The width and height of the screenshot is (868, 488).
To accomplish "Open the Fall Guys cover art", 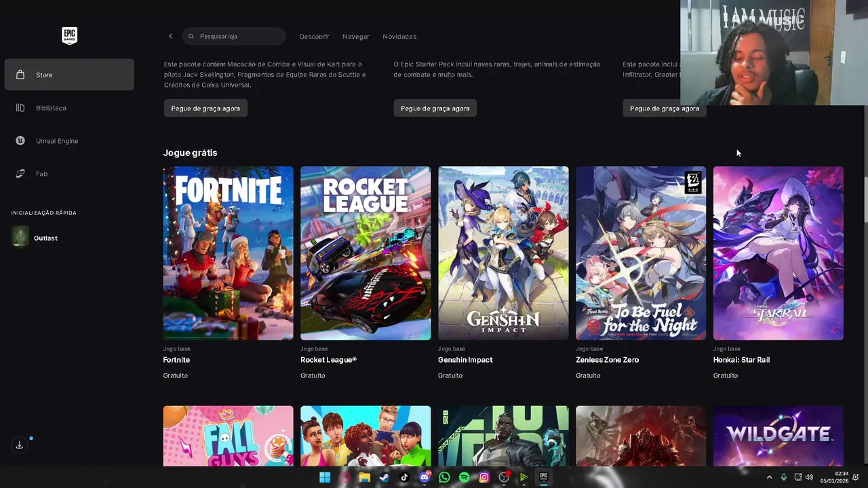I will (x=228, y=436).
